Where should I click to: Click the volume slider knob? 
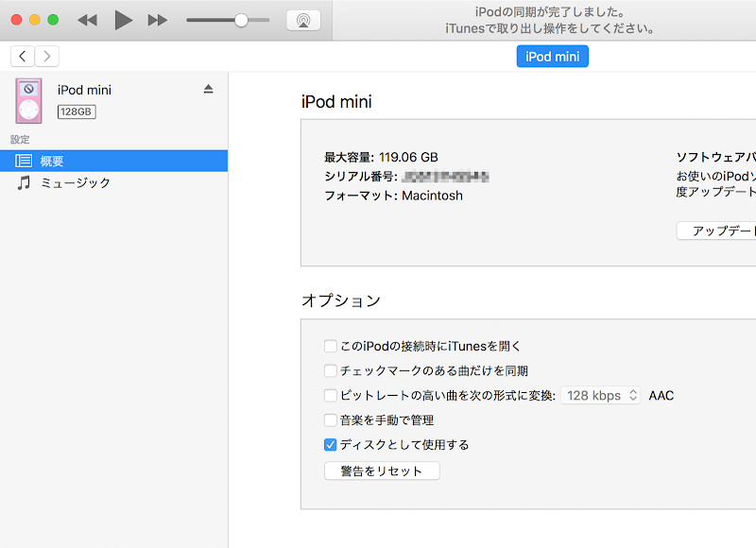241,20
